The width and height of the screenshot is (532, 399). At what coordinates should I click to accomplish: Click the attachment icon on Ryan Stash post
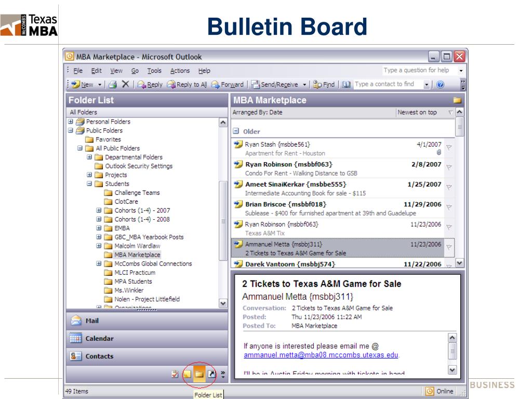tap(438, 152)
